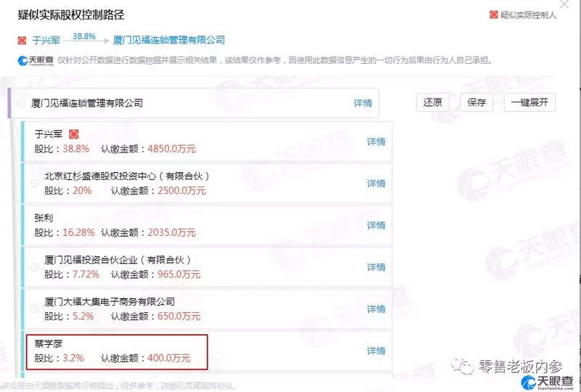Viewport: 581px width, 392px height.
Task: Click the 650.0万元 subscribed amount
Action: point(179,317)
